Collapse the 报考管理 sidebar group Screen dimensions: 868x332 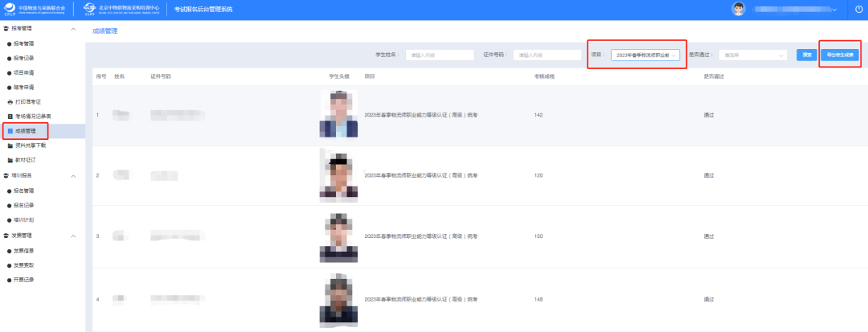[x=74, y=29]
